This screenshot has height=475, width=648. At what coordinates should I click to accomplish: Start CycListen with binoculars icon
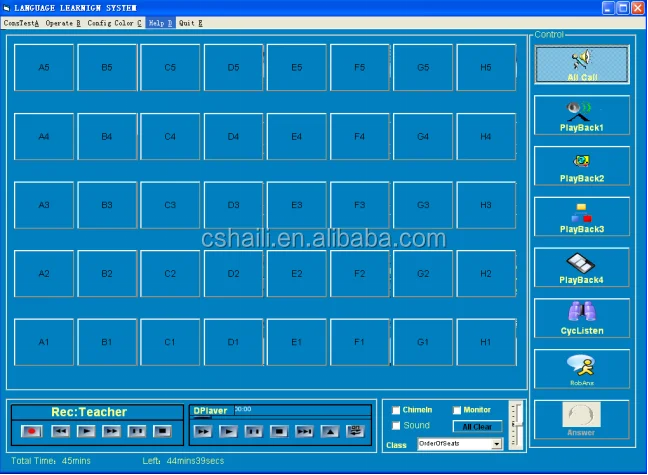point(581,318)
